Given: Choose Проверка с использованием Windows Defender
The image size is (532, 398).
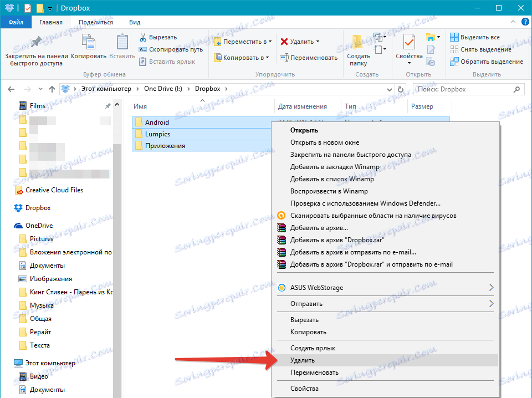Looking at the screenshot, I should [386, 203].
